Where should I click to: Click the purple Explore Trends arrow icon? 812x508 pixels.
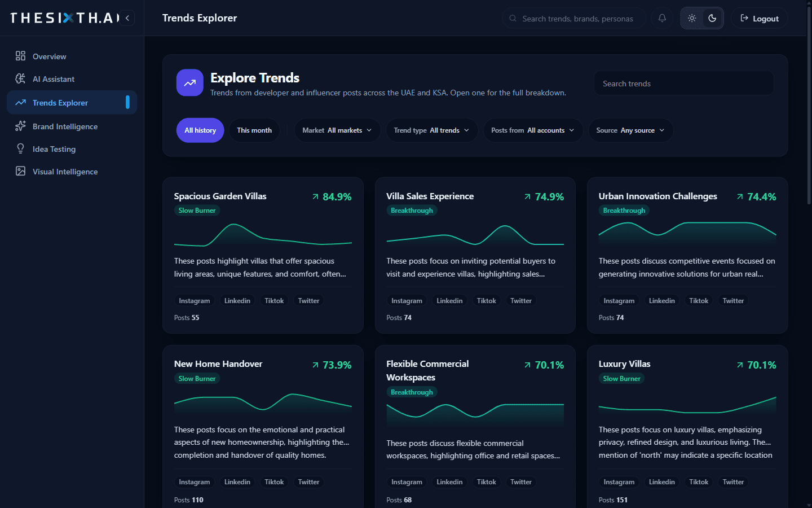click(190, 83)
